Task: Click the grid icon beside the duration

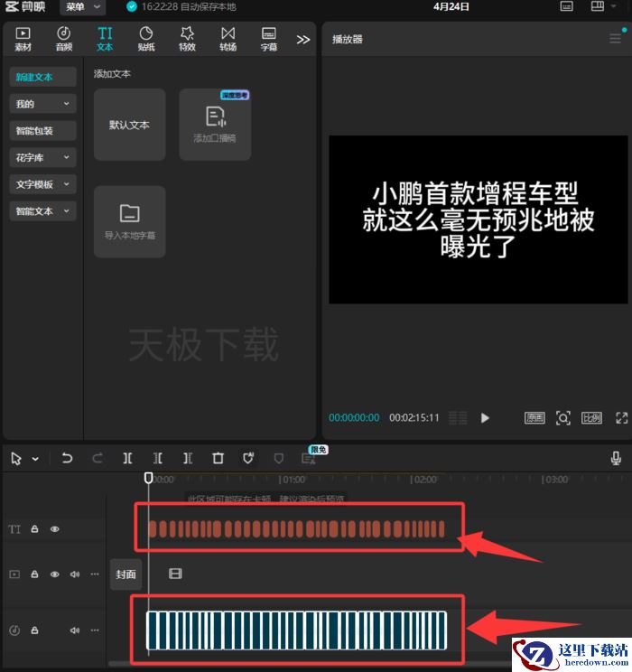Action: [458, 418]
